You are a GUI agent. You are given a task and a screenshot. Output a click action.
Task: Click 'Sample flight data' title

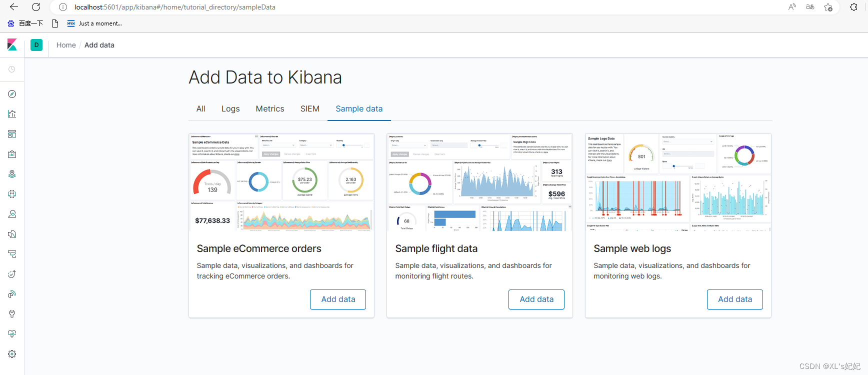point(436,248)
